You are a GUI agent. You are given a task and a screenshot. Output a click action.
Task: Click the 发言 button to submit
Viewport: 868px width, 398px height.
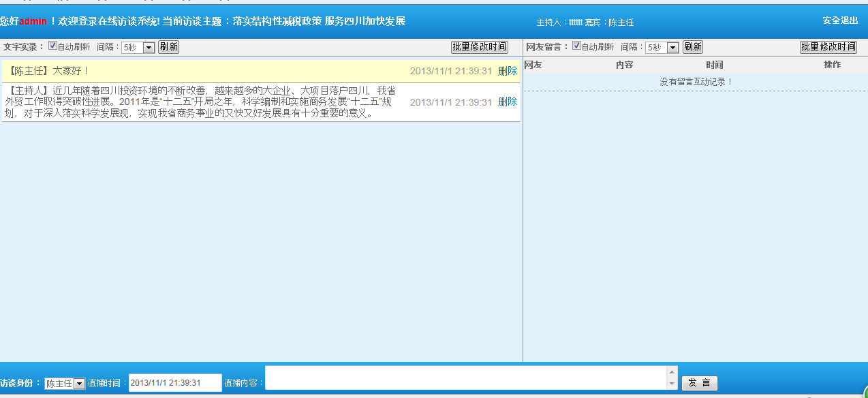pyautogui.click(x=700, y=383)
